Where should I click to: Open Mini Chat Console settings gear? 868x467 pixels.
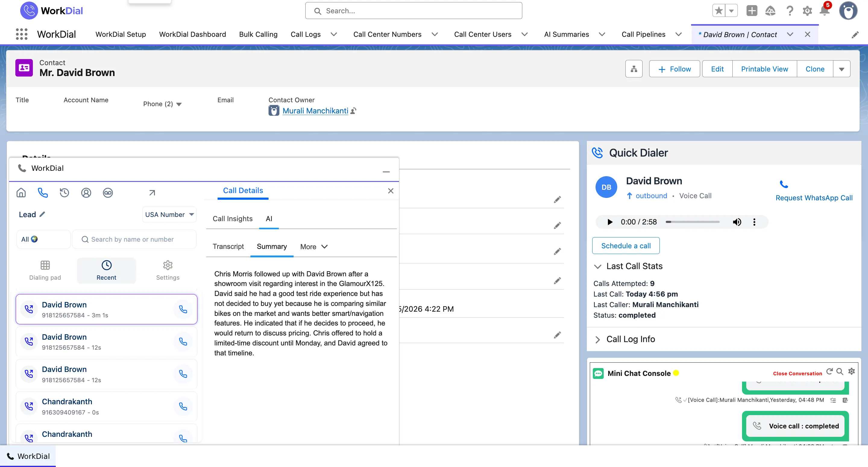pyautogui.click(x=851, y=371)
